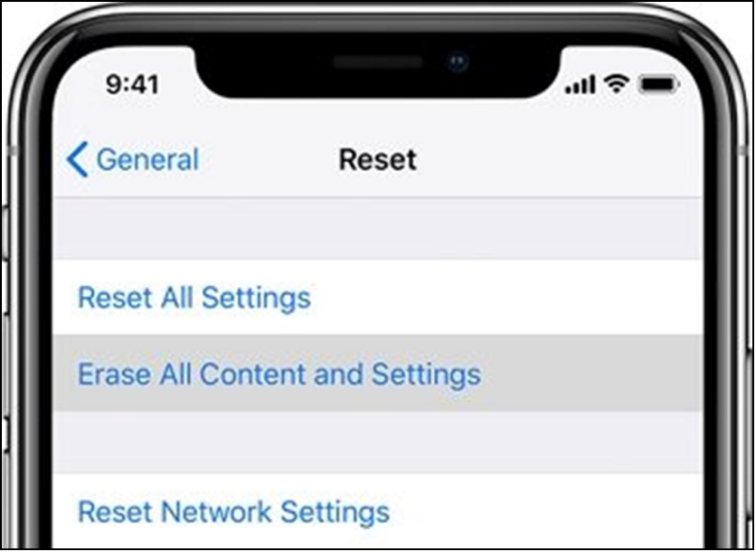Tap the Reset page title
The height and width of the screenshot is (552, 756).
point(377,159)
